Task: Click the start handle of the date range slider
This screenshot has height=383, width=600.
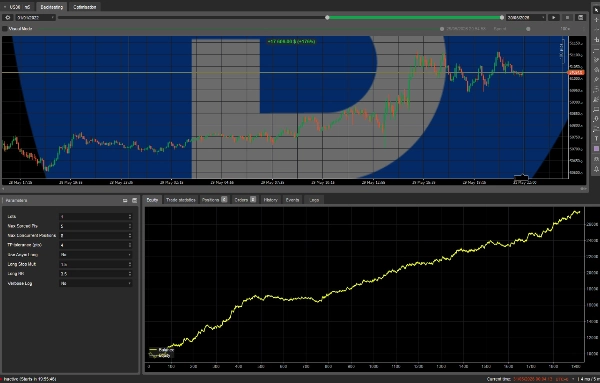Action: click(x=327, y=18)
